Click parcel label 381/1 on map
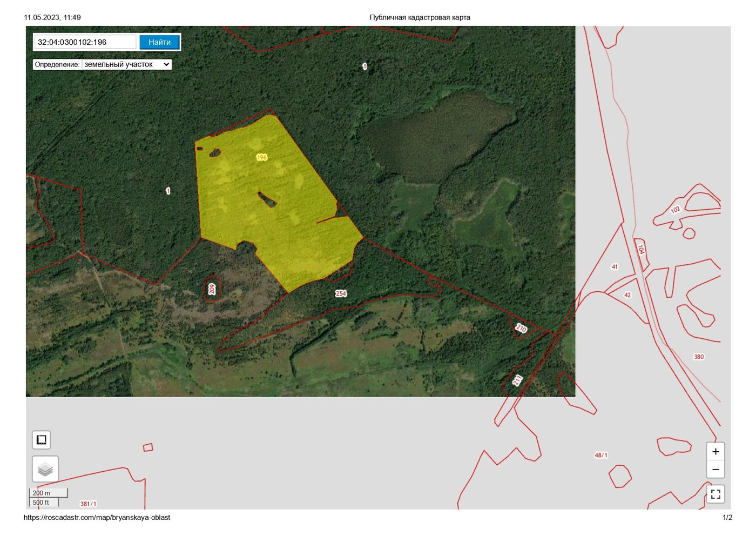The width and height of the screenshot is (756, 535). [x=89, y=504]
